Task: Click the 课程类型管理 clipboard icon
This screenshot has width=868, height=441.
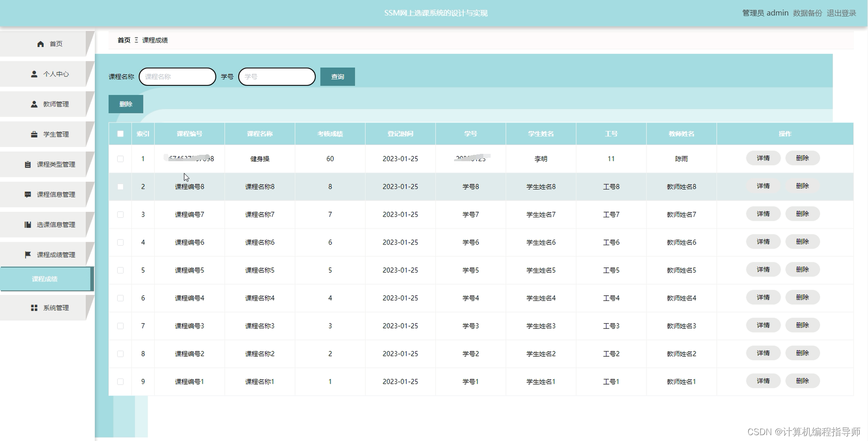Action: pyautogui.click(x=28, y=165)
